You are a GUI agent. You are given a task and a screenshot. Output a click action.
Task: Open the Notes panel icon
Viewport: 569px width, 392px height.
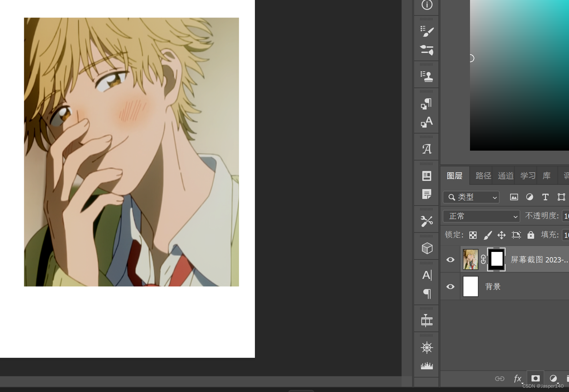[x=427, y=194]
